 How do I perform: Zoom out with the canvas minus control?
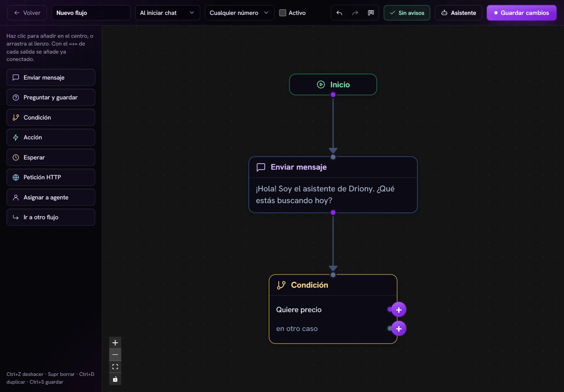115,355
